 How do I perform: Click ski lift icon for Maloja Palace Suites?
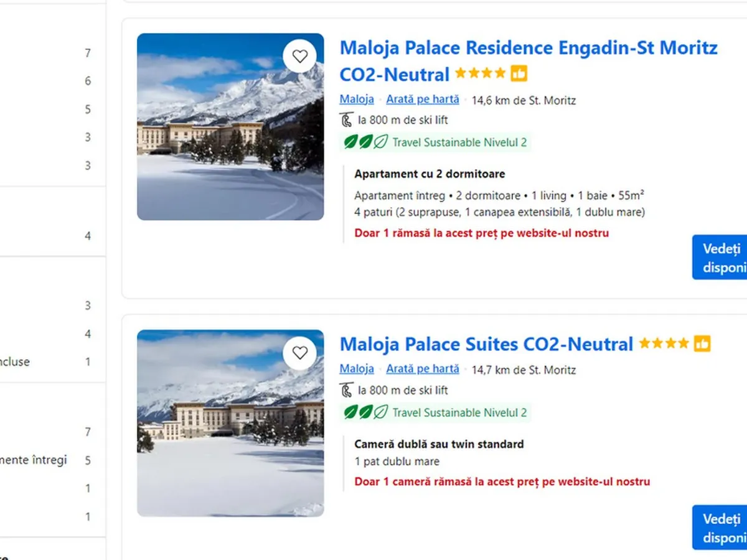(347, 390)
